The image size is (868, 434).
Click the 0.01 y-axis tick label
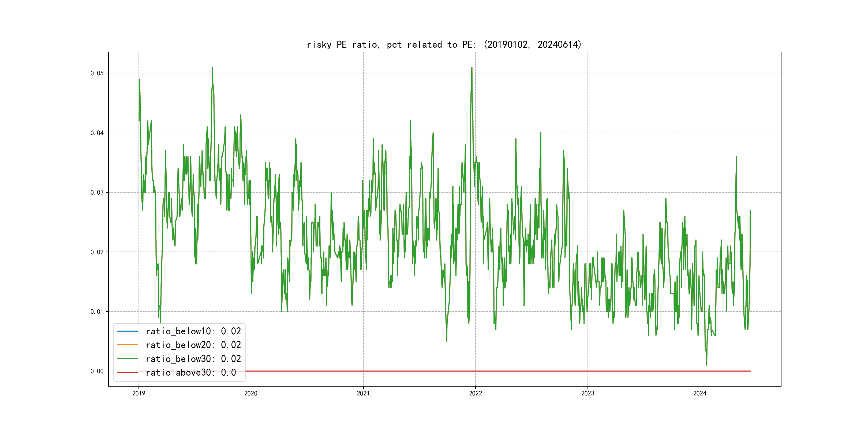point(97,312)
